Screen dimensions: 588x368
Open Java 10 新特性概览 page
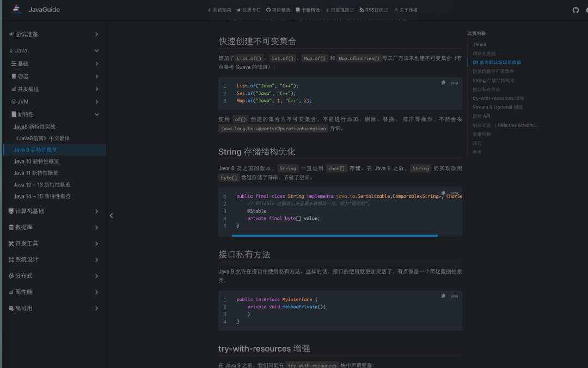point(36,161)
